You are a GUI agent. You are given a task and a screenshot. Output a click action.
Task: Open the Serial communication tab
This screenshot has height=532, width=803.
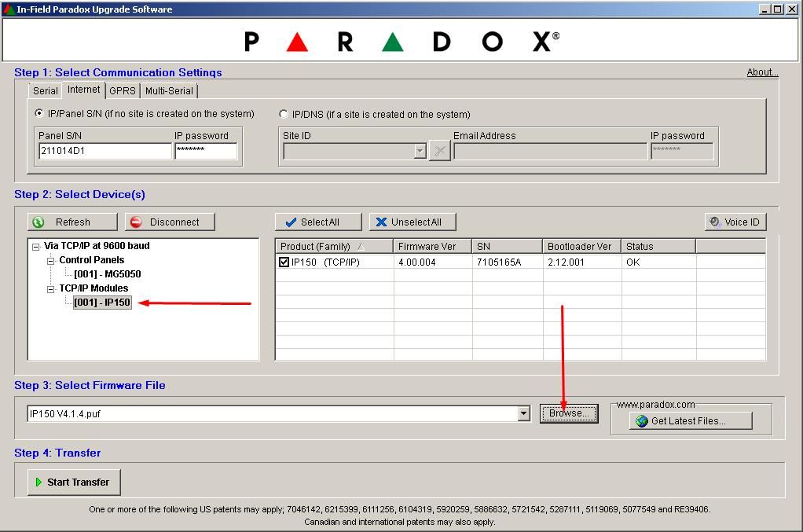pyautogui.click(x=45, y=90)
